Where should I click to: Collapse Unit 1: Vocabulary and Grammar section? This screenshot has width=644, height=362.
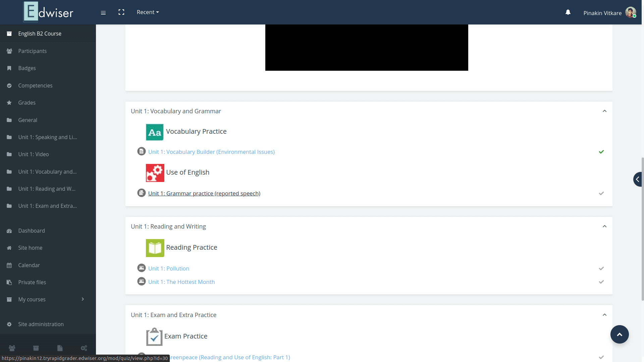click(x=604, y=111)
